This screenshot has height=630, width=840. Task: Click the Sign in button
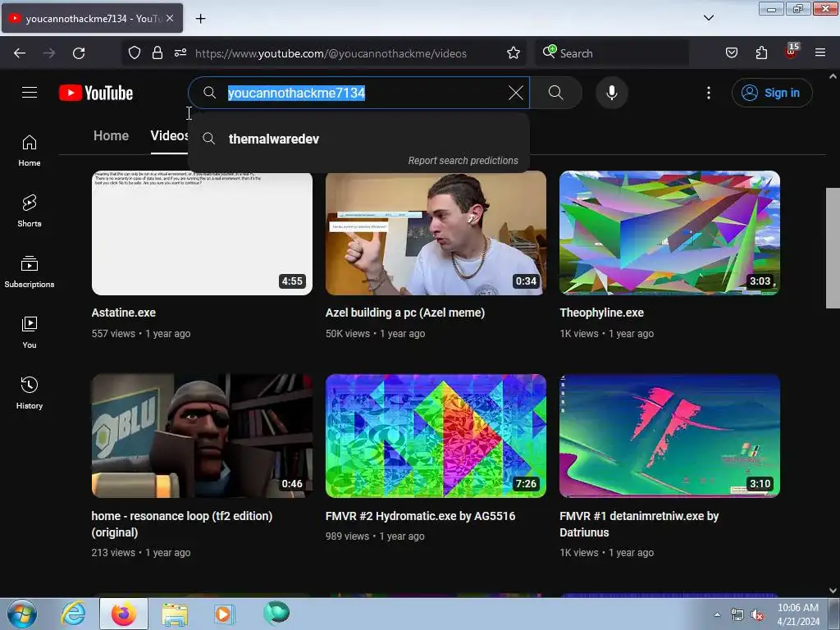coord(771,93)
